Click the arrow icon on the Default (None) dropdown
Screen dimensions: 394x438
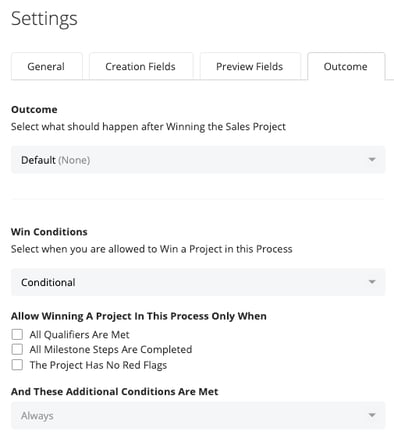pyautogui.click(x=372, y=160)
